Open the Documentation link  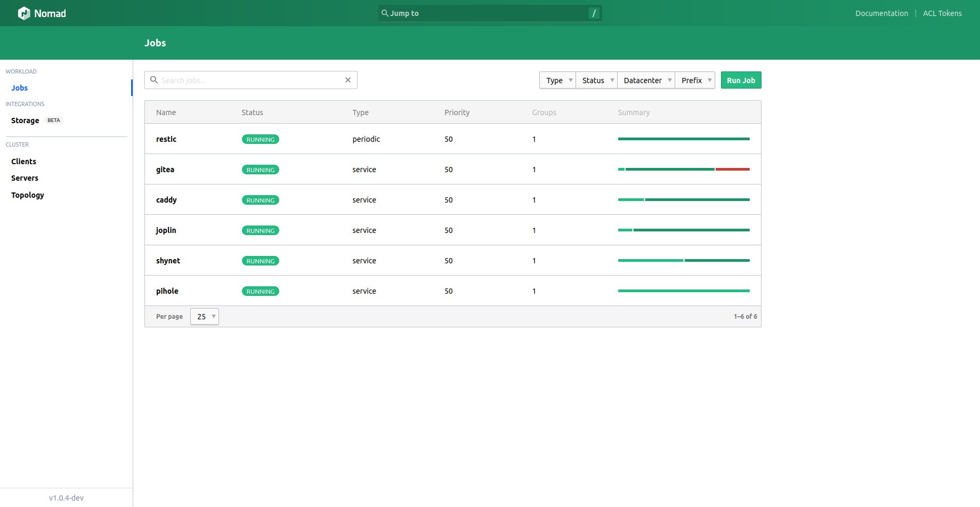(x=881, y=13)
